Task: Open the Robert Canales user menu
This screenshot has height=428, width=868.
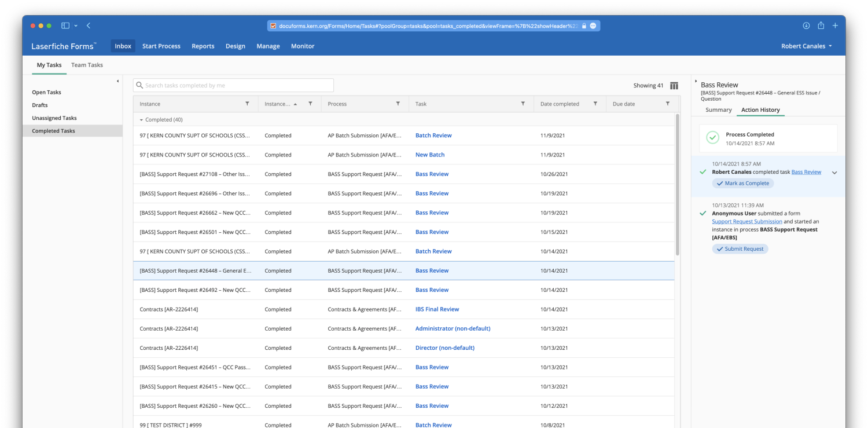Action: click(807, 46)
